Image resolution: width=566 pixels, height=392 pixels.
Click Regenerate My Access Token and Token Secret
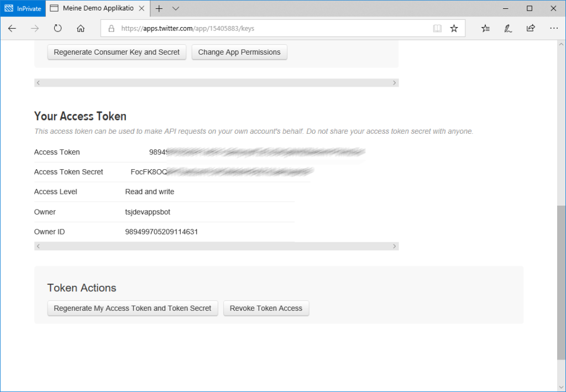click(133, 308)
